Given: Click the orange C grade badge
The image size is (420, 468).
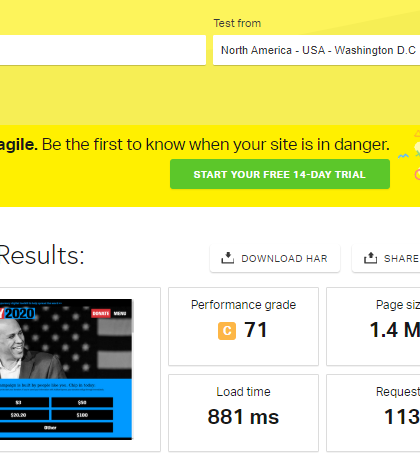Looking at the screenshot, I should tap(227, 331).
